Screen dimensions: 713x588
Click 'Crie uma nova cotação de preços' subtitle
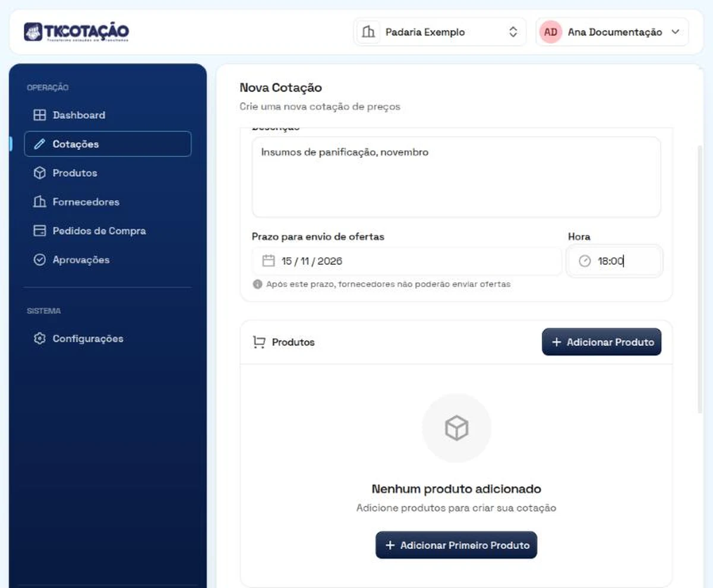(320, 107)
